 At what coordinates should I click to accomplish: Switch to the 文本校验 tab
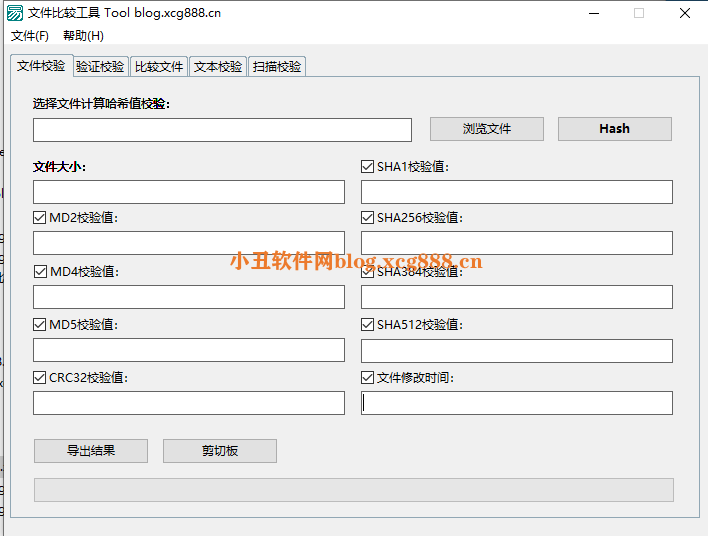coord(218,67)
